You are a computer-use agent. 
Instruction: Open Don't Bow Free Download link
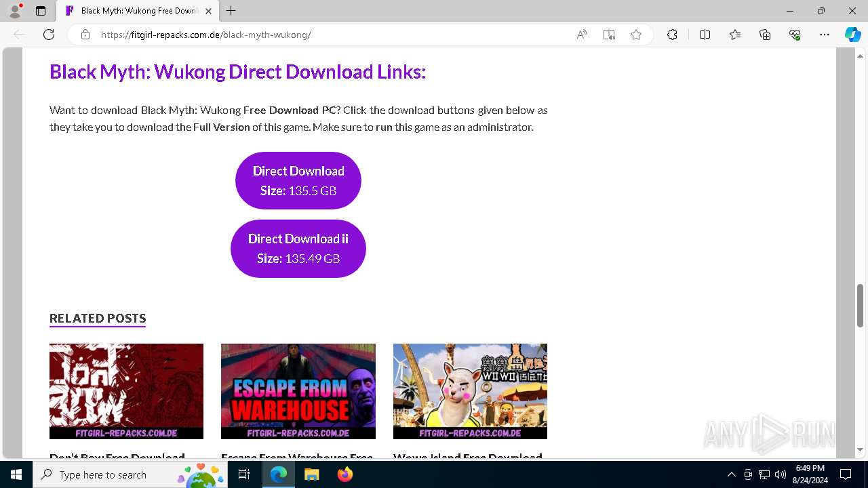tap(117, 457)
